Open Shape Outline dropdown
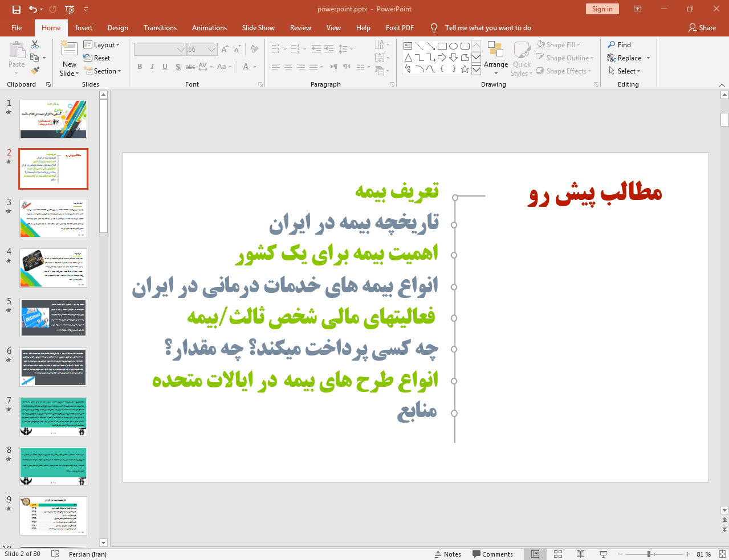 pyautogui.click(x=565, y=58)
